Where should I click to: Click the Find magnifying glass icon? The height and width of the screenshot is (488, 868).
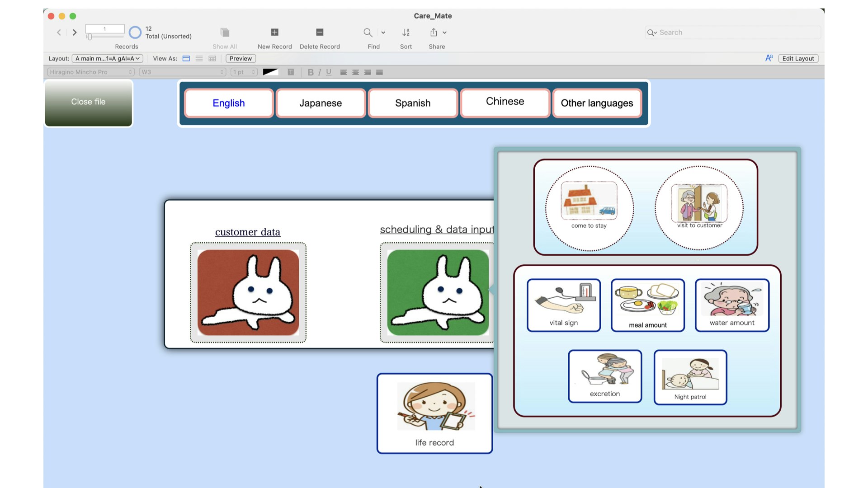368,33
